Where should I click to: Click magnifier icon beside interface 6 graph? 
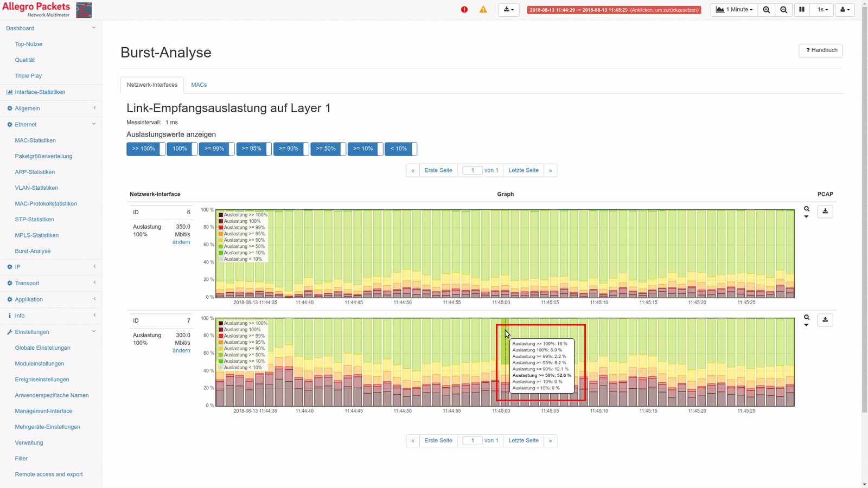(x=807, y=209)
